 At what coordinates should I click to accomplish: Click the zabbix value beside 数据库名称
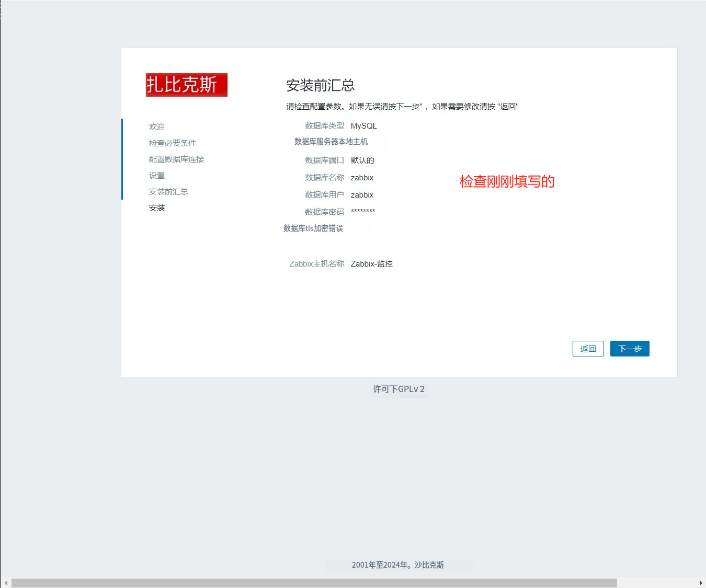tap(362, 178)
